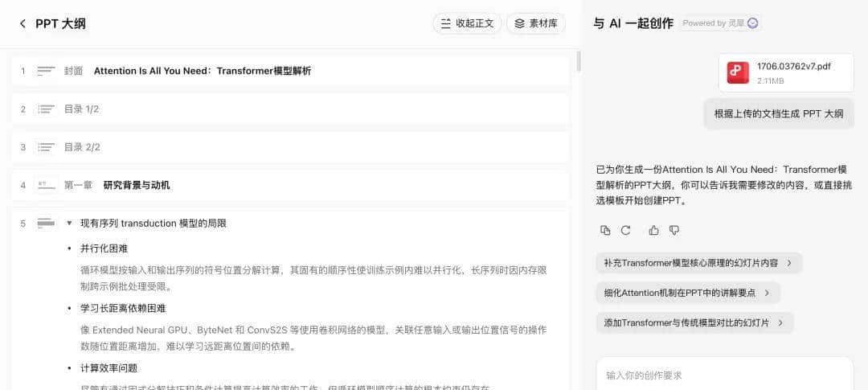Click the copy icon under AI response

(x=605, y=231)
